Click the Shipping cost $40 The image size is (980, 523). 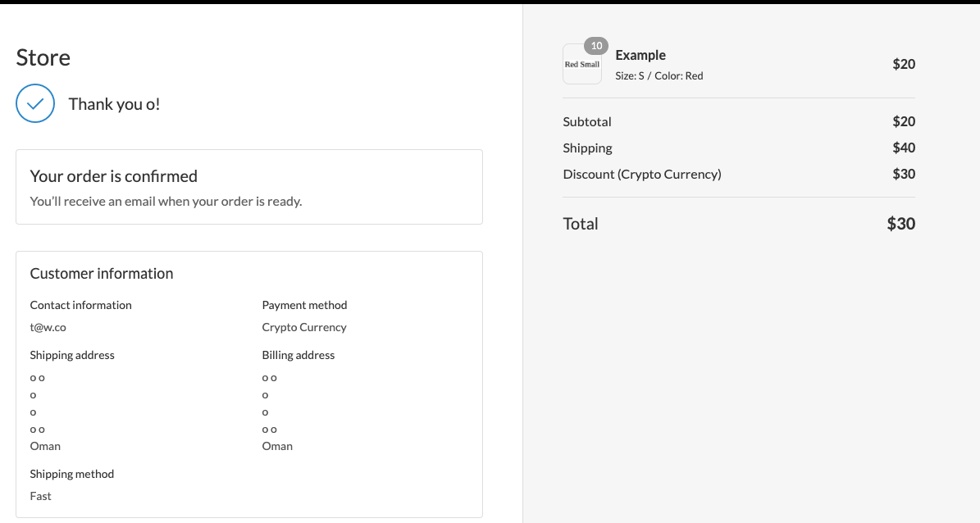click(x=904, y=148)
